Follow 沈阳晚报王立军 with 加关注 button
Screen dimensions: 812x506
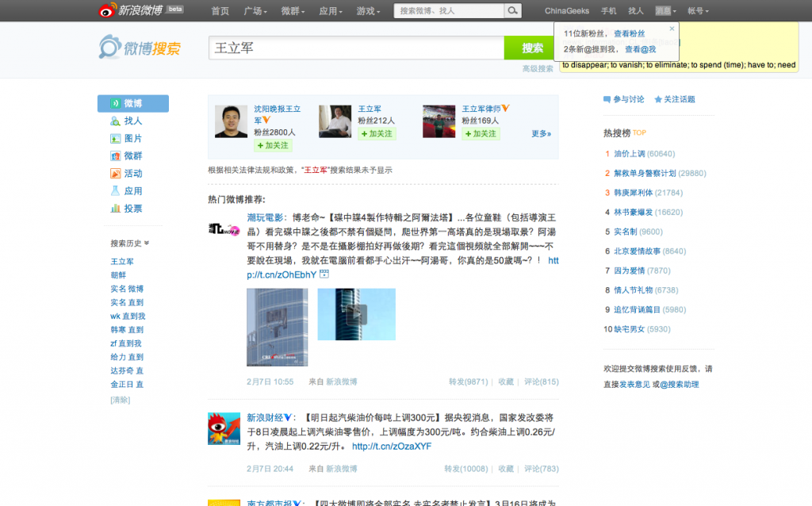point(273,146)
